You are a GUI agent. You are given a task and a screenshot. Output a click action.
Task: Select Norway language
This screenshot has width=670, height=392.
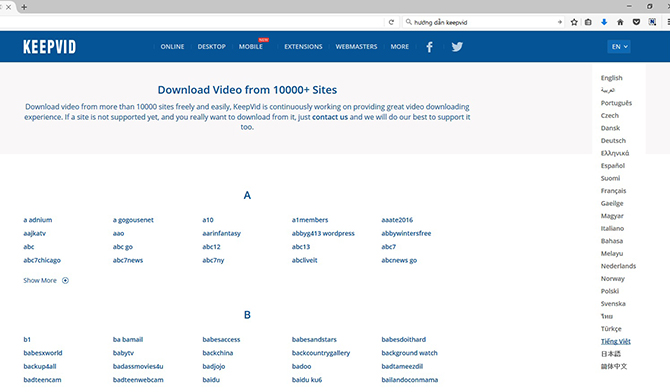tap(613, 278)
